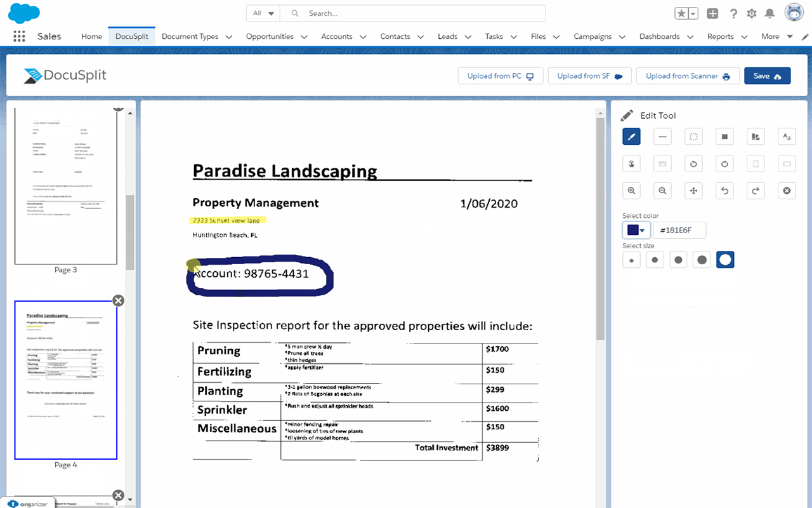Choose the middle brush size
The image size is (812, 508).
(678, 260)
